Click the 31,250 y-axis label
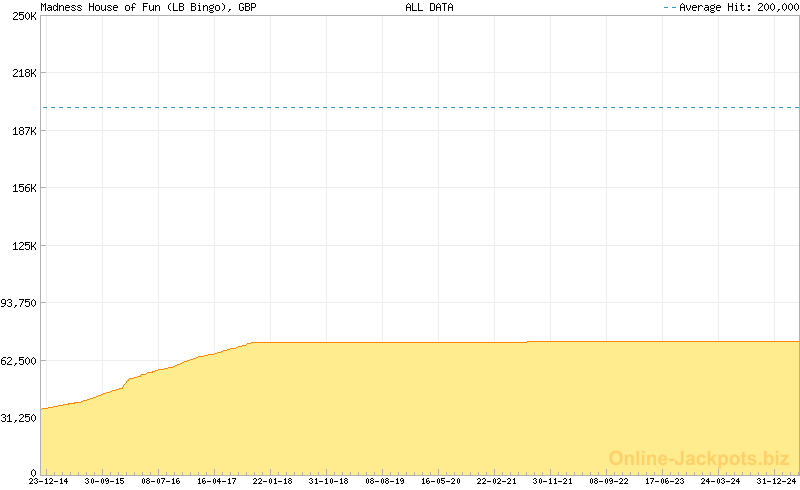800x490 pixels. (x=19, y=417)
